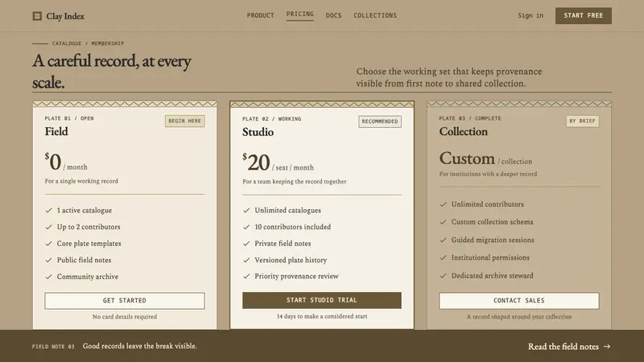This screenshot has width=644, height=362.
Task: Select the Pricing nav item
Action: point(299,14)
